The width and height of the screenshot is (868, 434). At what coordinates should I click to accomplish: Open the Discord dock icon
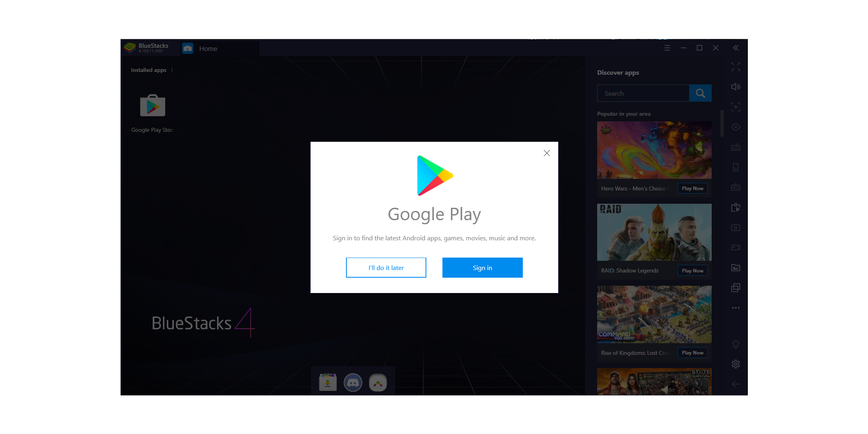point(353,382)
